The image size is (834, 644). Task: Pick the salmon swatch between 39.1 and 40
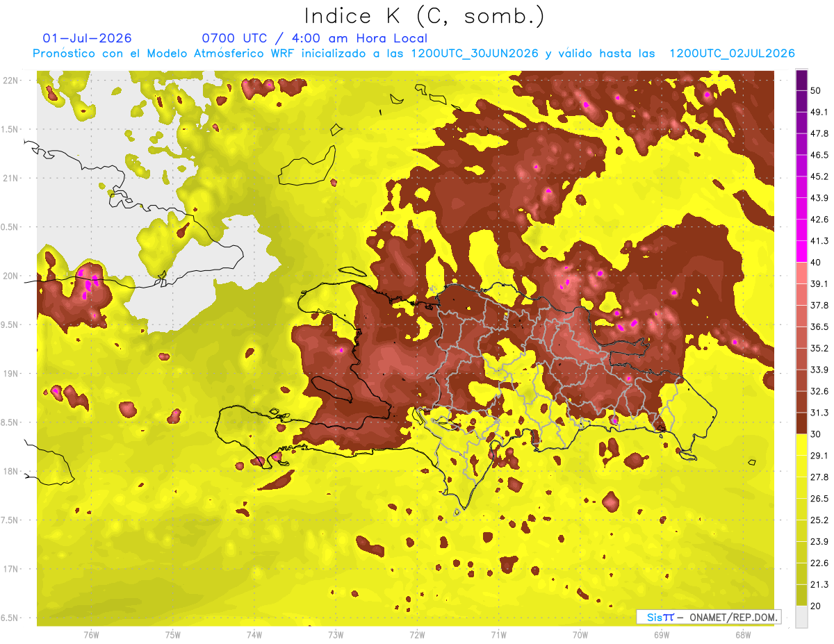(801, 273)
